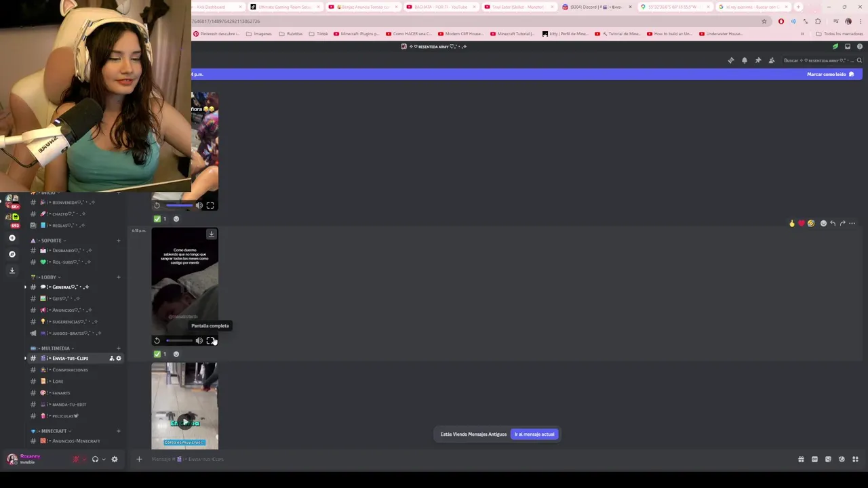The height and width of the screenshot is (488, 868).
Task: Forward the message with the forward arrow
Action: (842, 223)
